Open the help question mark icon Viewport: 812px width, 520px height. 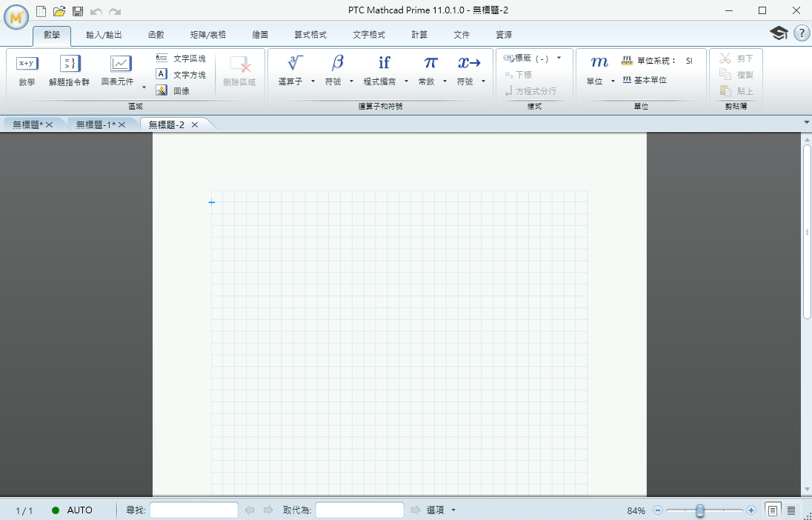click(801, 33)
